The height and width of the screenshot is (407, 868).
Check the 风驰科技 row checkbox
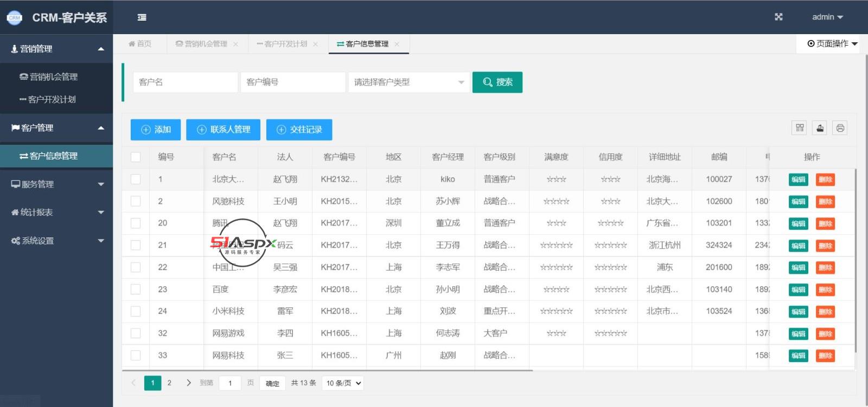(x=136, y=201)
